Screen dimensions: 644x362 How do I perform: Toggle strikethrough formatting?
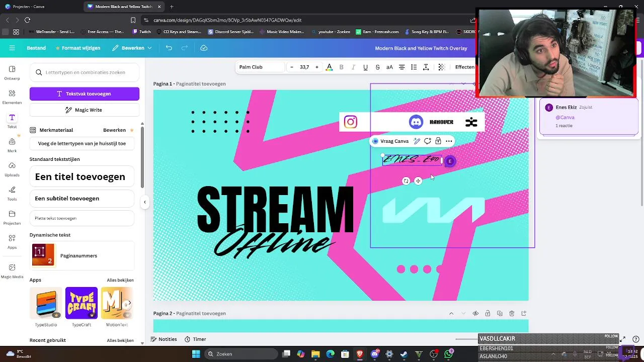point(377,67)
